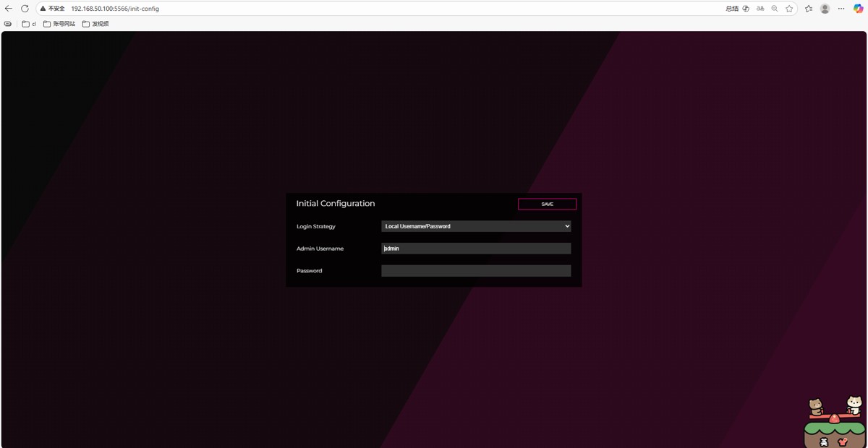The image size is (868, 448).
Task: Click the SAVE button
Action: [x=547, y=204]
